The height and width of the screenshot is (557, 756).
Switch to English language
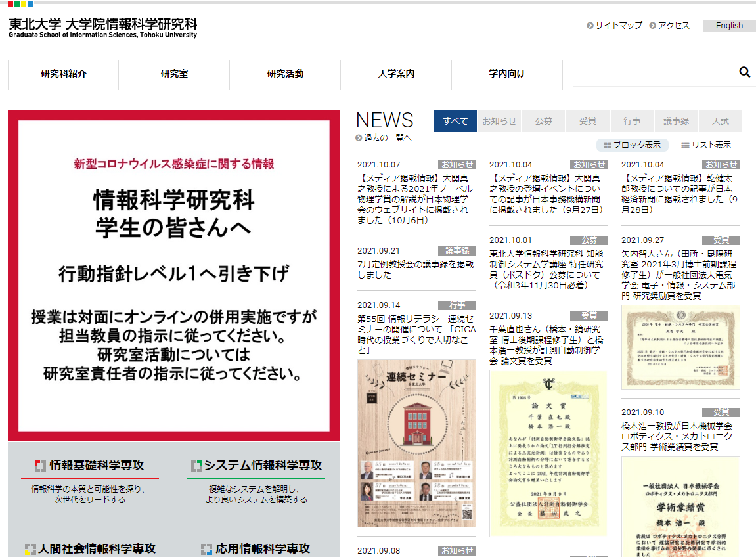coord(729,26)
